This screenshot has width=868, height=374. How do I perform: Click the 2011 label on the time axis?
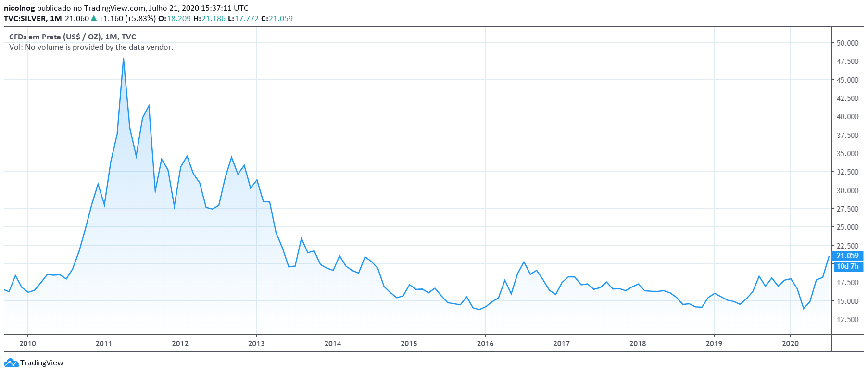(x=104, y=343)
